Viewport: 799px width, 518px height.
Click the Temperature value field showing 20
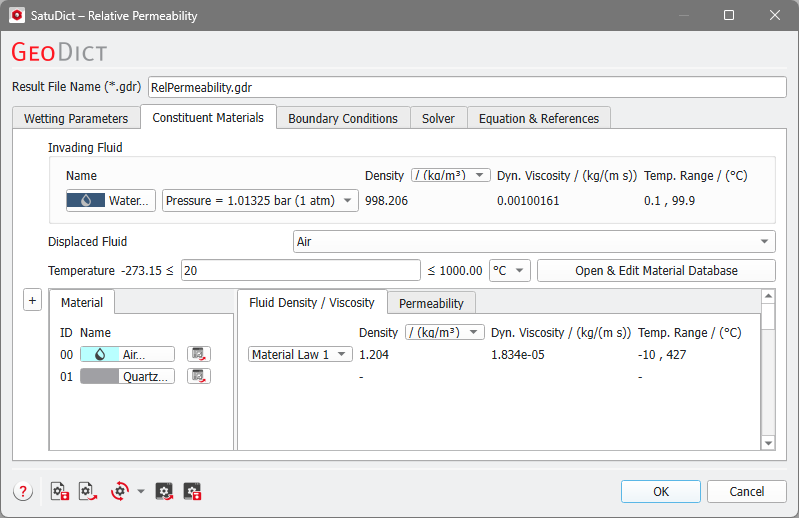301,270
